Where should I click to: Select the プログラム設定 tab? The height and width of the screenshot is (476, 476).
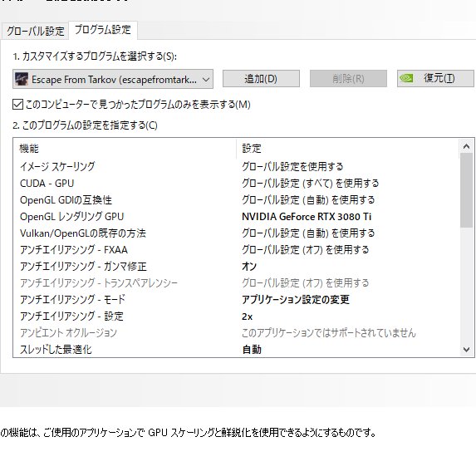(x=103, y=30)
